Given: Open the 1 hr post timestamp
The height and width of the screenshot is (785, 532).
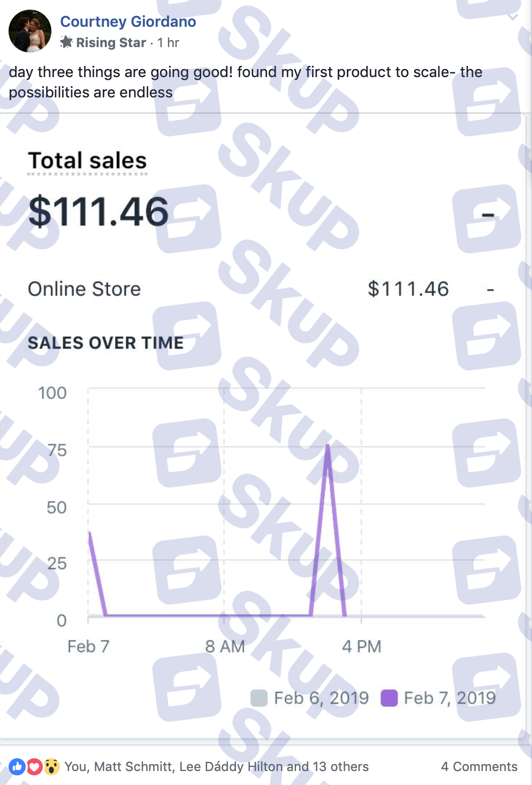Looking at the screenshot, I should (x=168, y=43).
